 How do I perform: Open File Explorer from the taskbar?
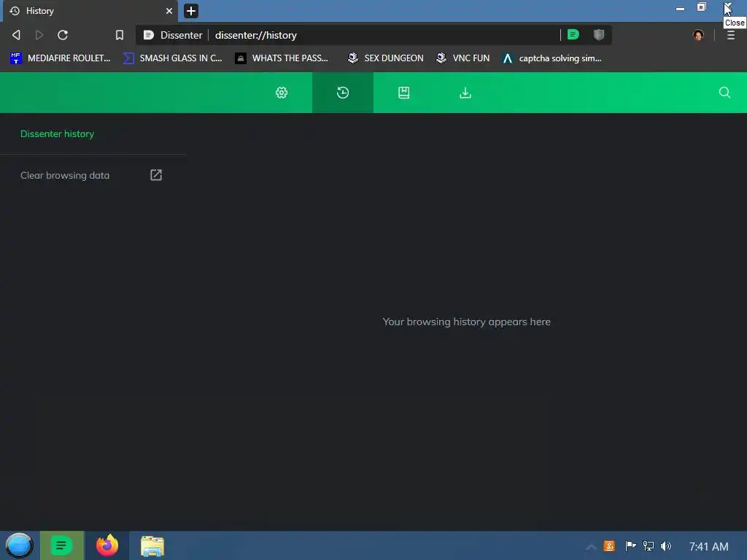pyautogui.click(x=152, y=546)
